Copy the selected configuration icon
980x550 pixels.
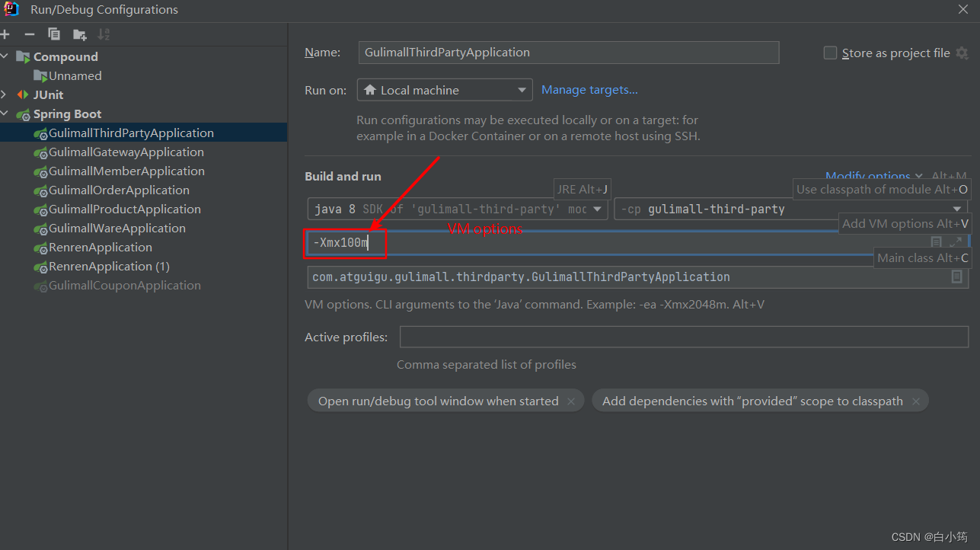(x=54, y=34)
